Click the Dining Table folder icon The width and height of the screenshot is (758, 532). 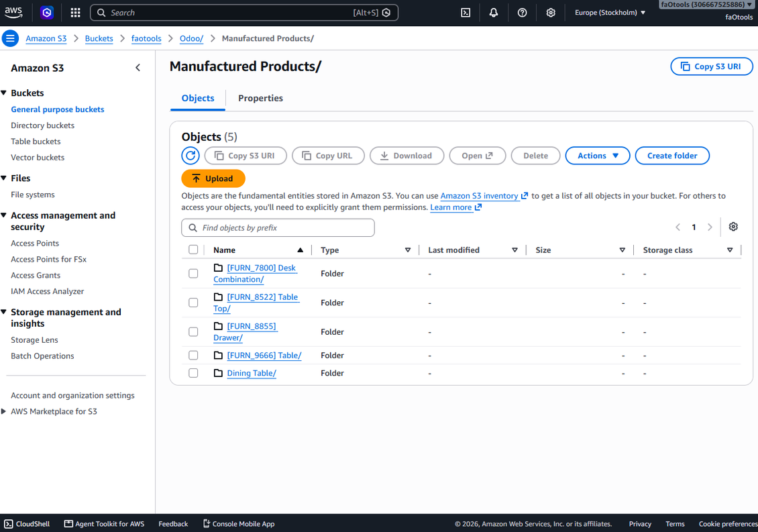tap(219, 373)
